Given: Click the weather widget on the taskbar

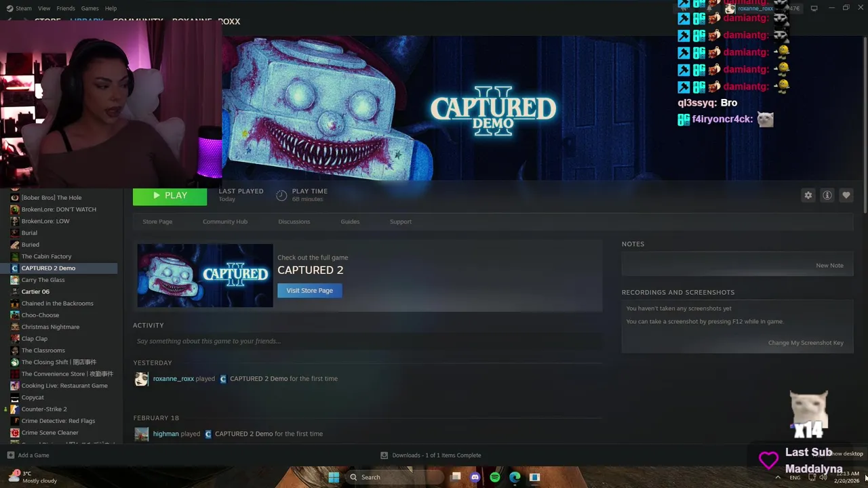Looking at the screenshot, I should (x=32, y=477).
